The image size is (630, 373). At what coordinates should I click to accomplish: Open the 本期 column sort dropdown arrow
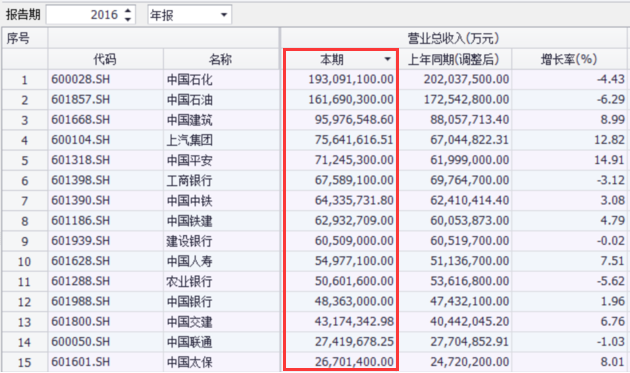click(387, 59)
